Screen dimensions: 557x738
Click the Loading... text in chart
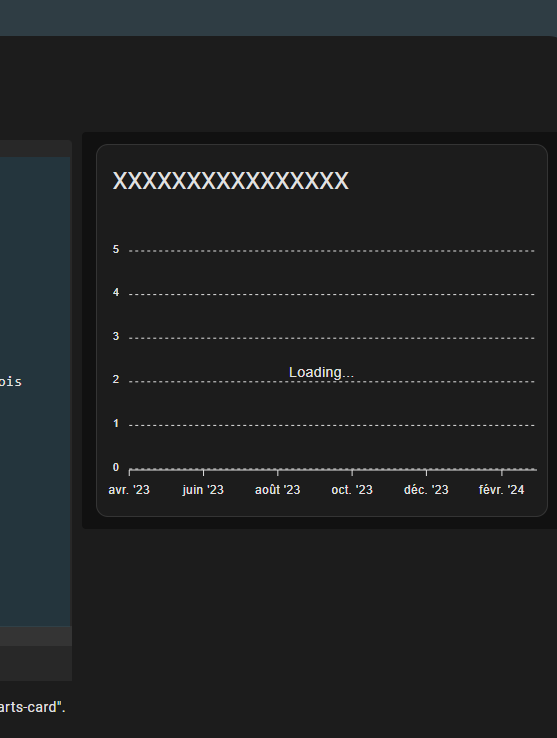tap(321, 372)
